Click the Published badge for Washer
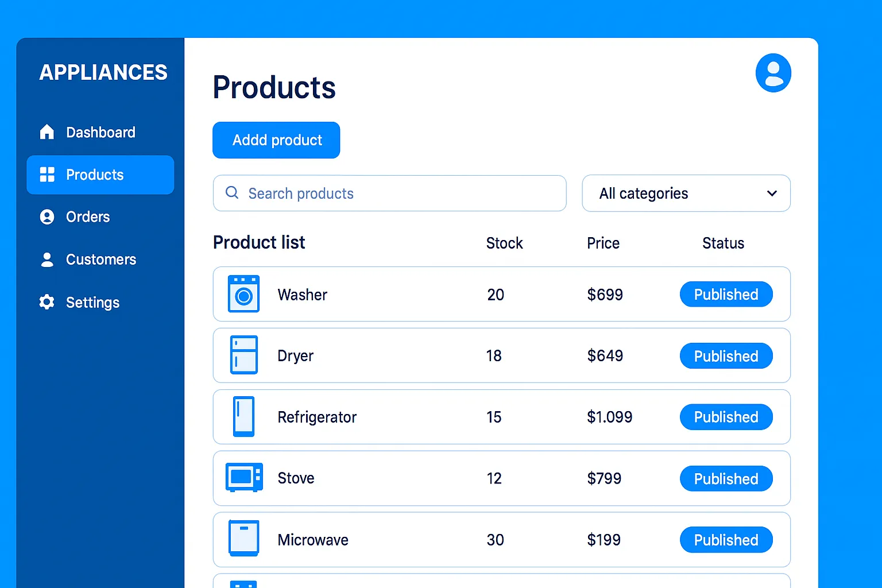 (x=726, y=295)
